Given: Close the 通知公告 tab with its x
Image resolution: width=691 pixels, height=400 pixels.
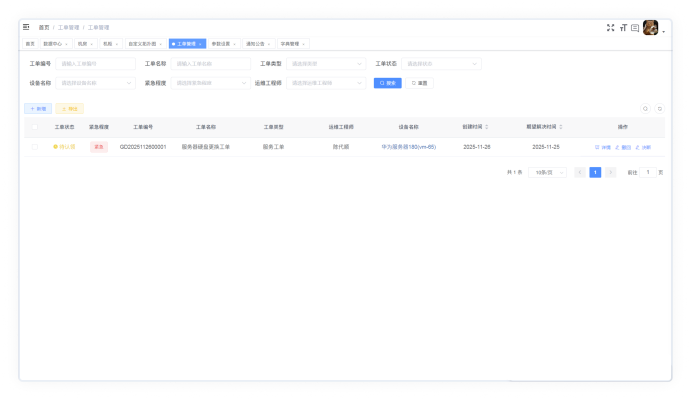Looking at the screenshot, I should point(269,44).
